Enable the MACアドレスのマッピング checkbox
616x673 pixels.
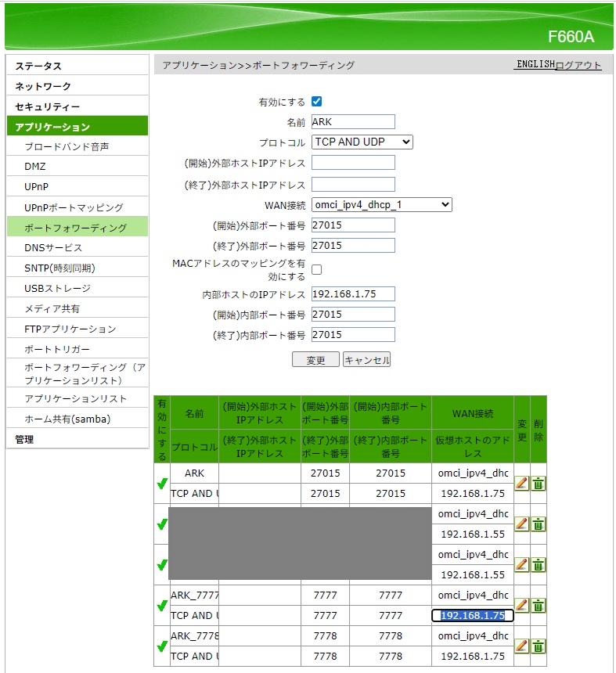316,269
